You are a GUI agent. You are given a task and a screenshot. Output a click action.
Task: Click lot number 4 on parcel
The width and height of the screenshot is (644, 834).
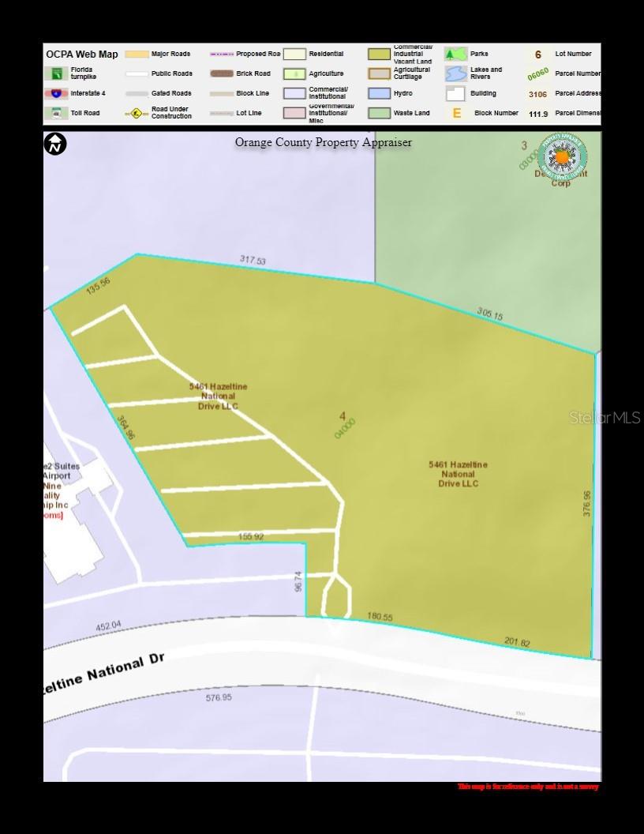click(x=343, y=416)
